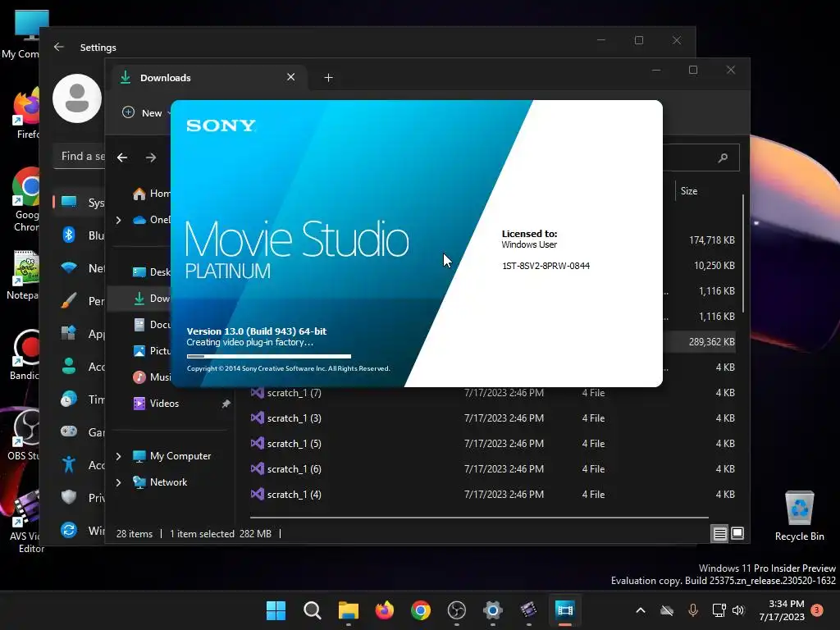
Task: Click user avatar in Settings
Action: tap(77, 98)
